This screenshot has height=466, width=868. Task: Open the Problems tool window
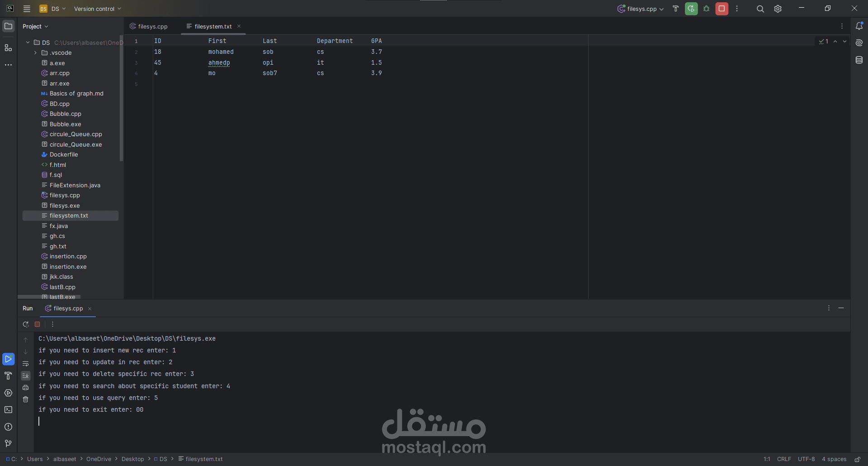pyautogui.click(x=8, y=427)
